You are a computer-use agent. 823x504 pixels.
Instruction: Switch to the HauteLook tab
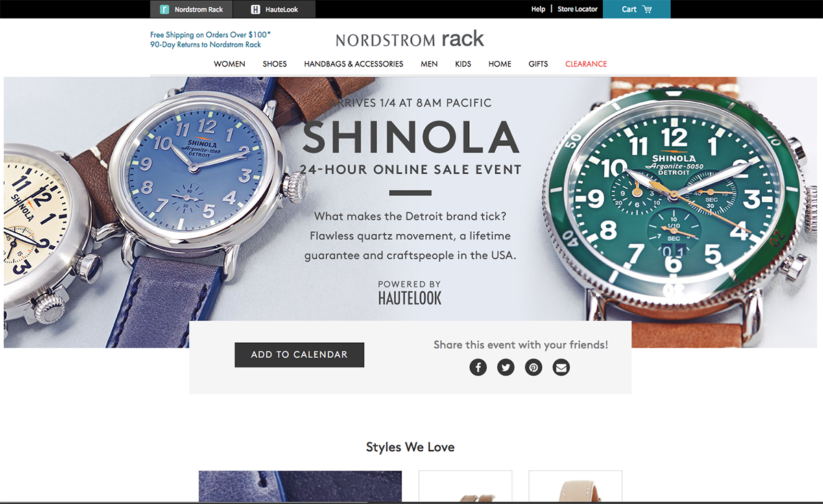(x=274, y=10)
